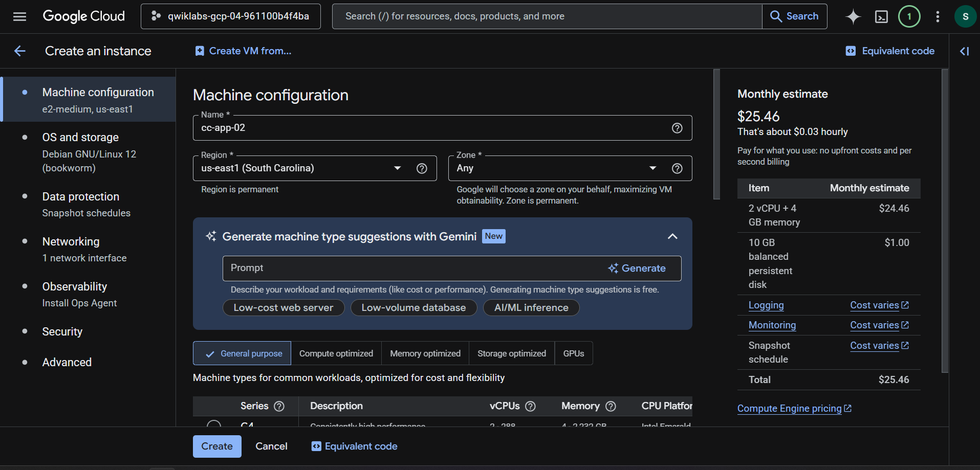This screenshot has height=470, width=980.
Task: Show help for the Memory column
Action: tap(611, 406)
